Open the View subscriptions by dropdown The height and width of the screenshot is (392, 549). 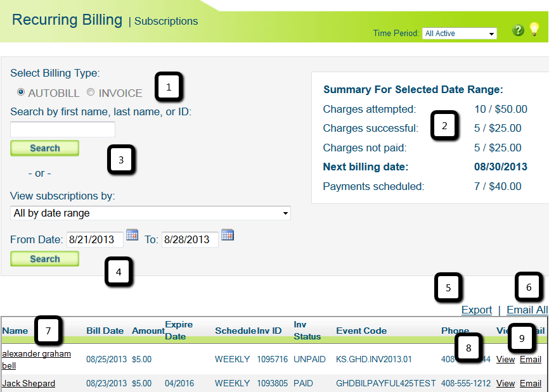pos(150,213)
